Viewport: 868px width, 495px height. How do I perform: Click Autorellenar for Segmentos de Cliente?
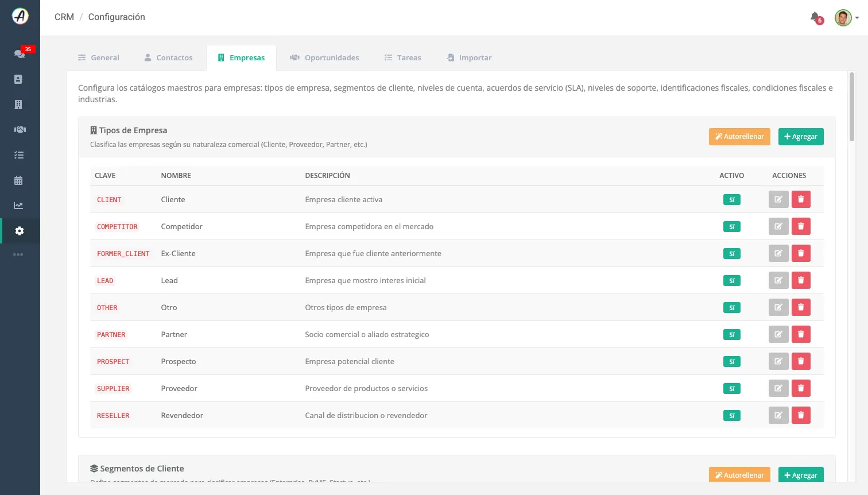[x=739, y=475]
